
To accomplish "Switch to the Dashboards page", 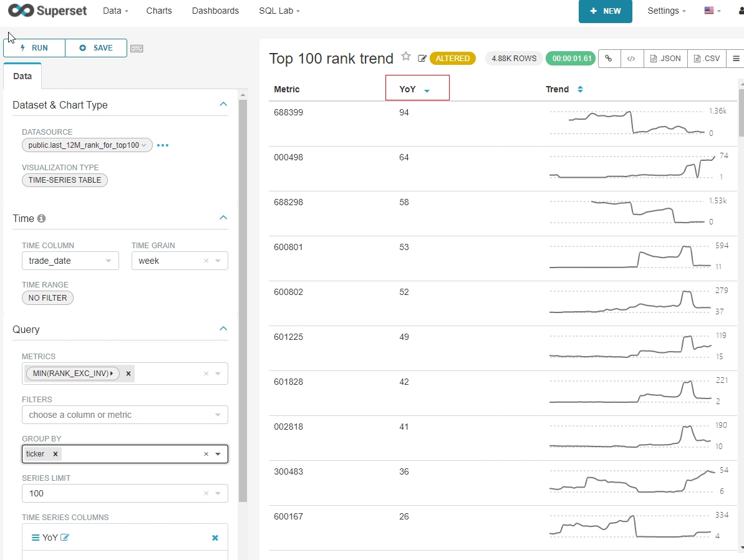I will [x=215, y=11].
